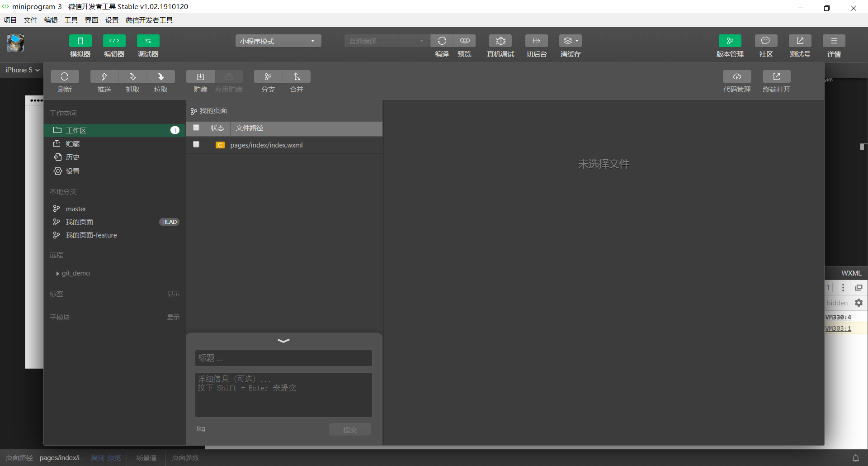
Task: Click the Stash (贮藏) icon
Action: coord(200,76)
